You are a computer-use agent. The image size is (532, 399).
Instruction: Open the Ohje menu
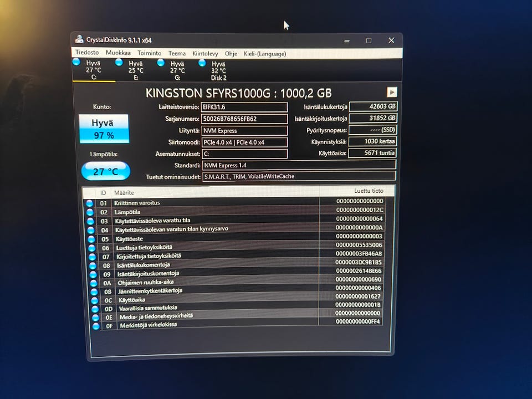pos(231,54)
